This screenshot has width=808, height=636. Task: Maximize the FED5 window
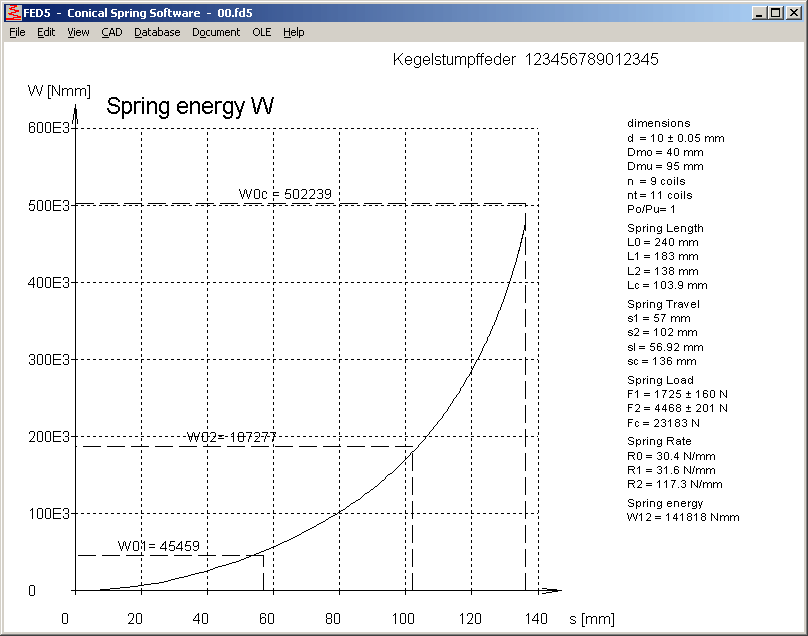coord(775,13)
